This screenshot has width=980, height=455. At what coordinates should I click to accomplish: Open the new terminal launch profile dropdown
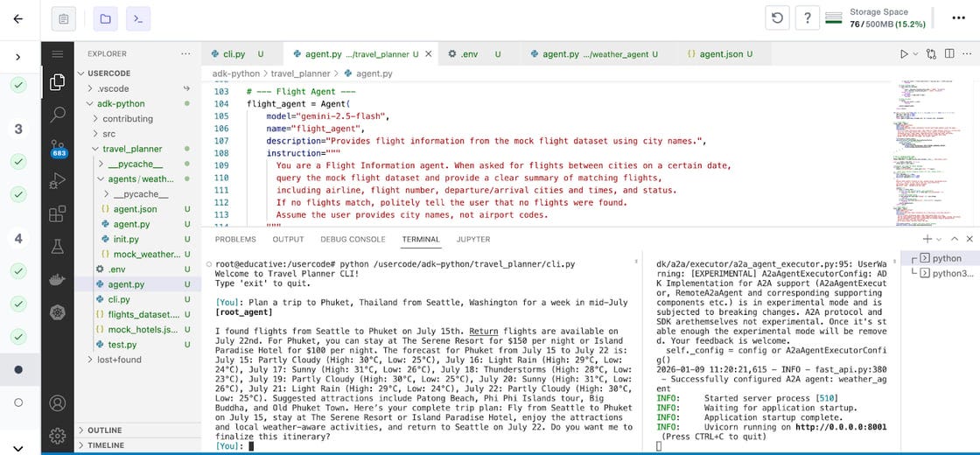point(939,240)
